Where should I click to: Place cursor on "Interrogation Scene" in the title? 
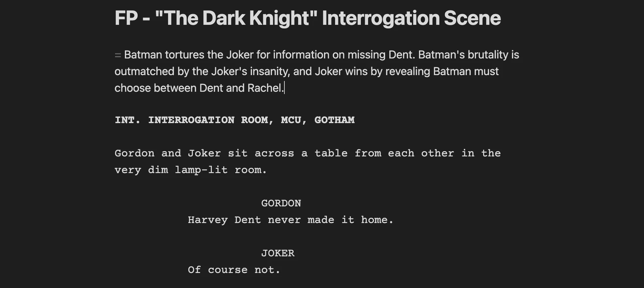(x=411, y=18)
